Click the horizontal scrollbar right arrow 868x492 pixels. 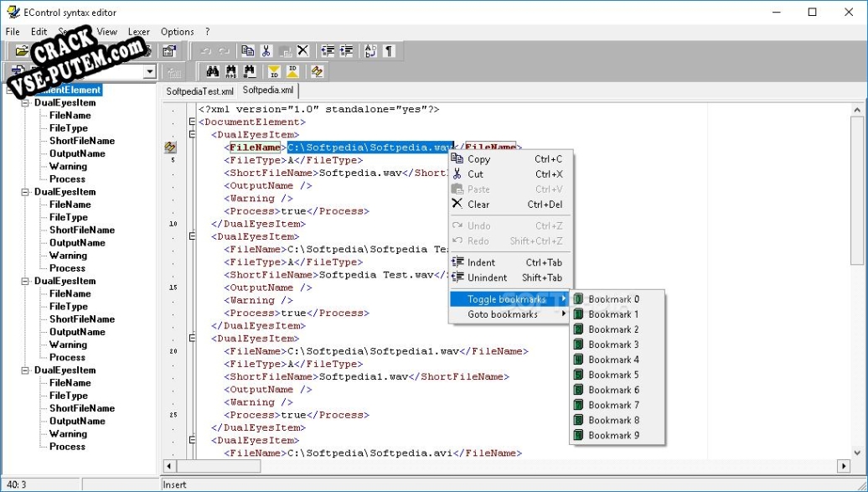[844, 466]
